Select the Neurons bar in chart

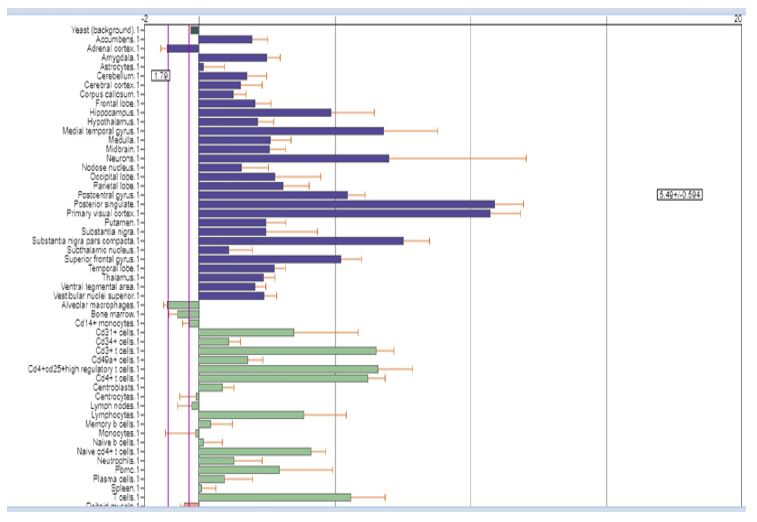click(293, 158)
